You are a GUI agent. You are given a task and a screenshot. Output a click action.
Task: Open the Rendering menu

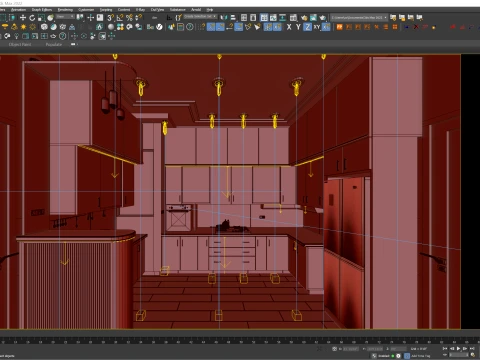coord(65,10)
